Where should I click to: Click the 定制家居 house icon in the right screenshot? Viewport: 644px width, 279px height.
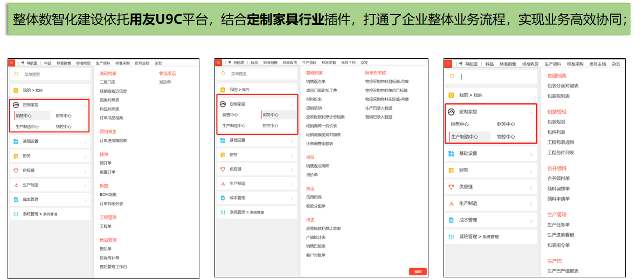click(451, 112)
